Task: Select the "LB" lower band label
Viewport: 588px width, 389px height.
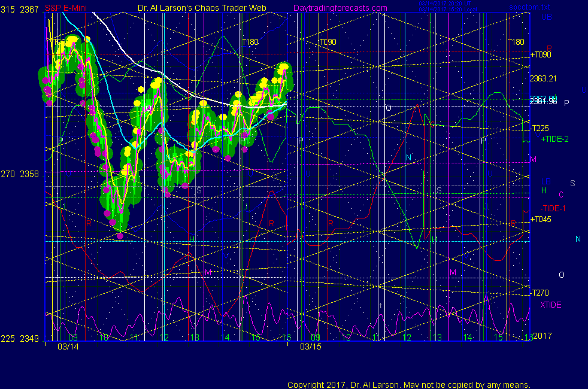Action: [545, 181]
